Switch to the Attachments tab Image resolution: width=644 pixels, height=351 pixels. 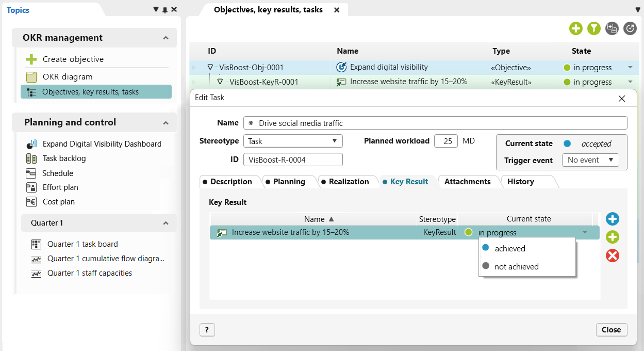pos(468,182)
